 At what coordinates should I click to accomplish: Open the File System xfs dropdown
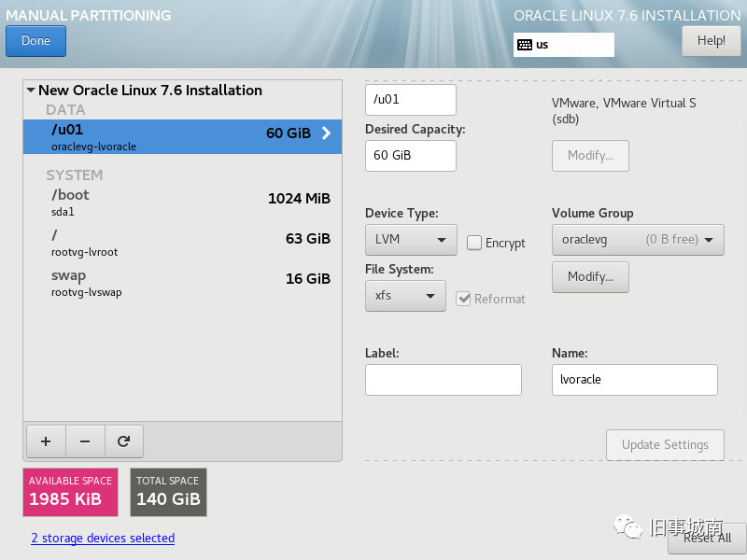pyautogui.click(x=405, y=296)
